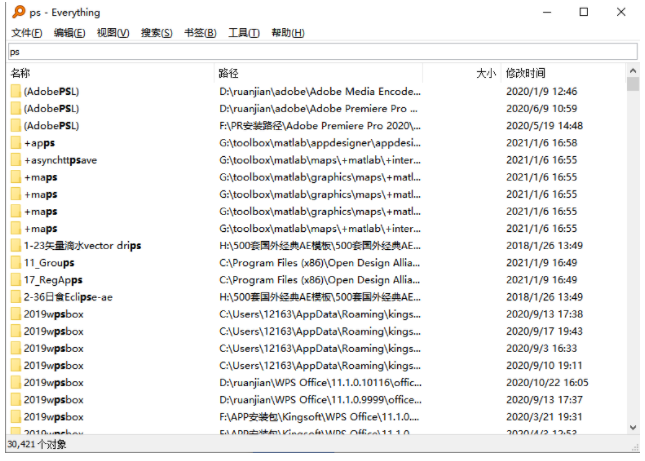Click the scrollbar down arrow
Screen dimensions: 645x461
pos(633,427)
